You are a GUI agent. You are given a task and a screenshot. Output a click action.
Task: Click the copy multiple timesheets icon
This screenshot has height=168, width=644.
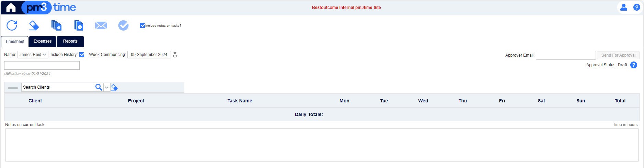(56, 25)
